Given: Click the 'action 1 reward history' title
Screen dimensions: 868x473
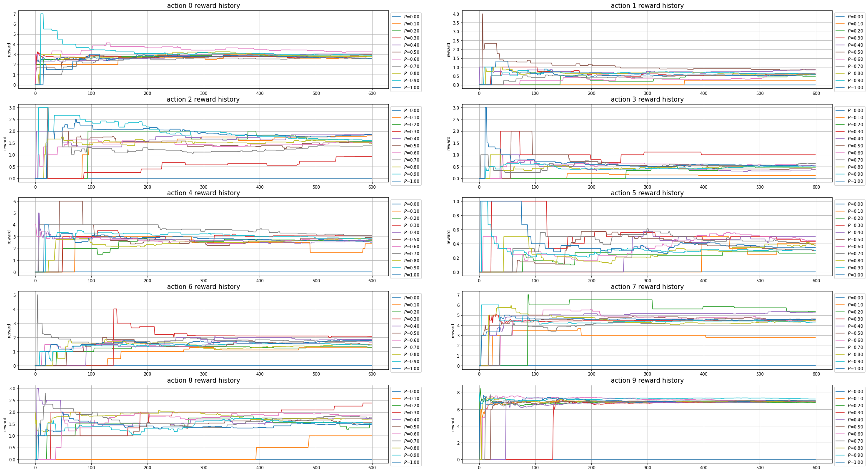Looking at the screenshot, I should pyautogui.click(x=647, y=6).
